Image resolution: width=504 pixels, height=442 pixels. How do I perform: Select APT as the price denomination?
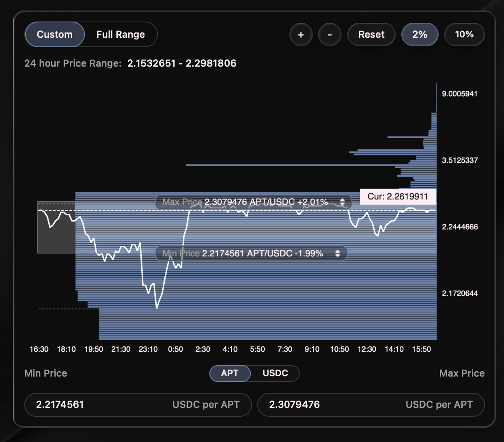pyautogui.click(x=230, y=373)
